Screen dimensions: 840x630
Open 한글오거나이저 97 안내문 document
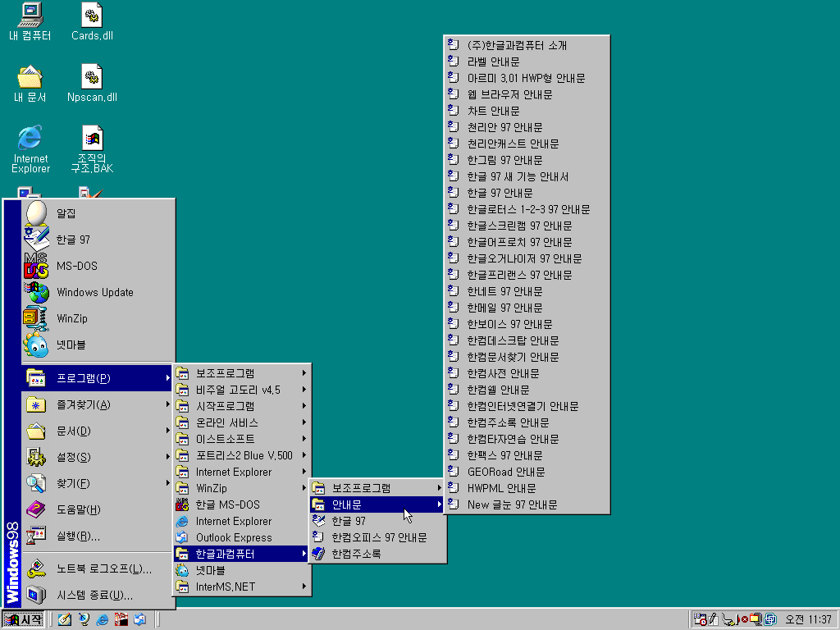527,258
